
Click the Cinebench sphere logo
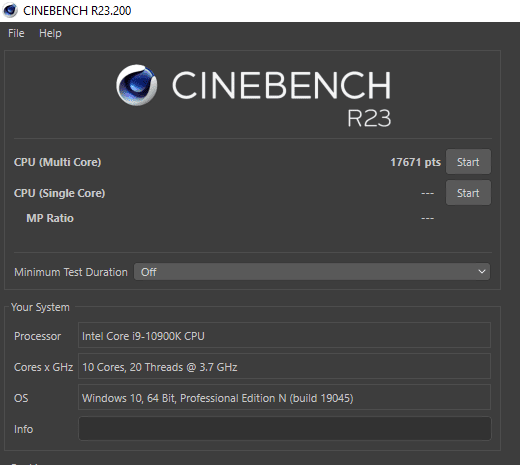pos(137,85)
